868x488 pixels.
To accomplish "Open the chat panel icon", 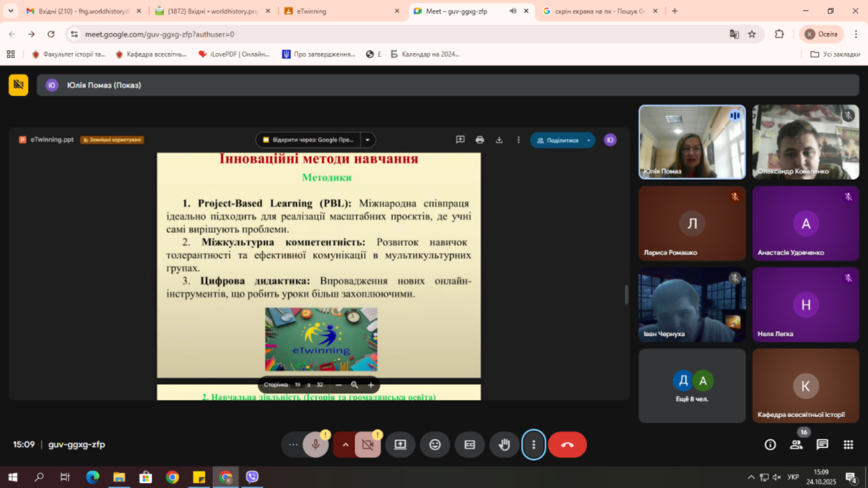I will click(822, 445).
